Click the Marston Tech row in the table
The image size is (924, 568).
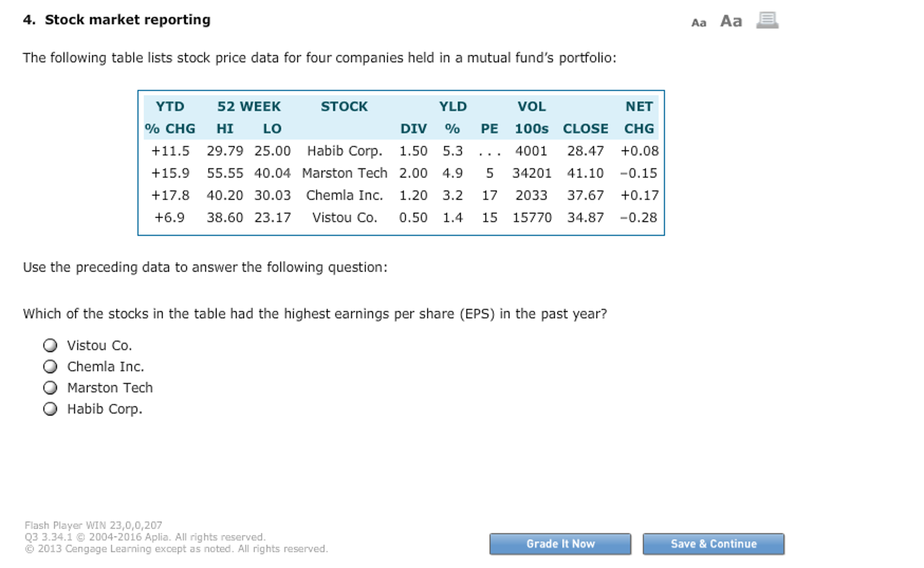[345, 173]
